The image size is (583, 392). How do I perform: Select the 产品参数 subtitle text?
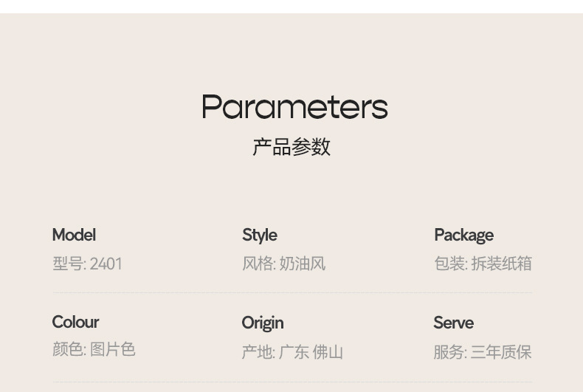click(291, 146)
